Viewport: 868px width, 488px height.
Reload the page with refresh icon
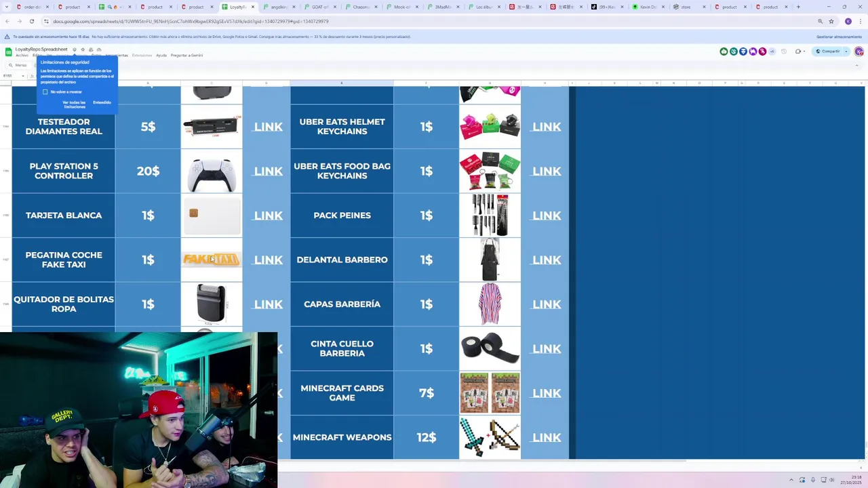[31, 21]
